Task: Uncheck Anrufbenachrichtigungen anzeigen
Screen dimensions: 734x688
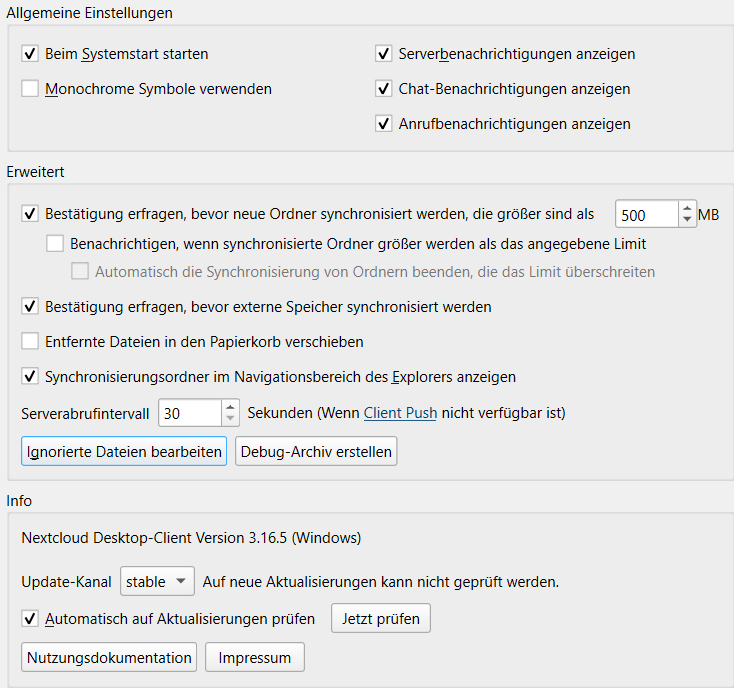Action: [x=383, y=124]
